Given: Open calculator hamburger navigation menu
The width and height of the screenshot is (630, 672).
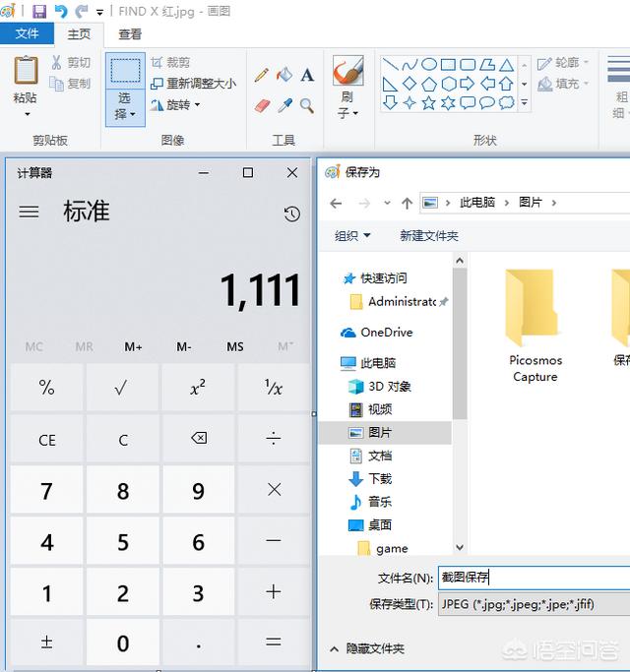Looking at the screenshot, I should point(30,212).
